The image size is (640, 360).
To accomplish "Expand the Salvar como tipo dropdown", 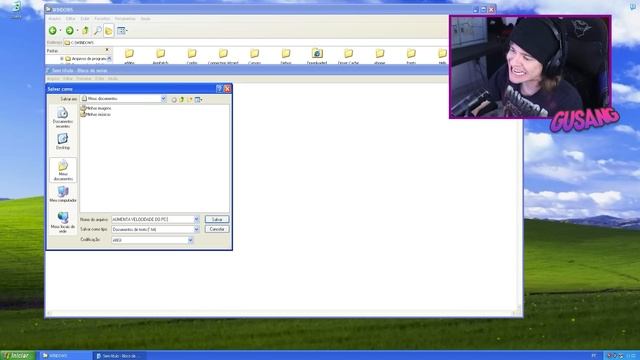I will [x=196, y=229].
